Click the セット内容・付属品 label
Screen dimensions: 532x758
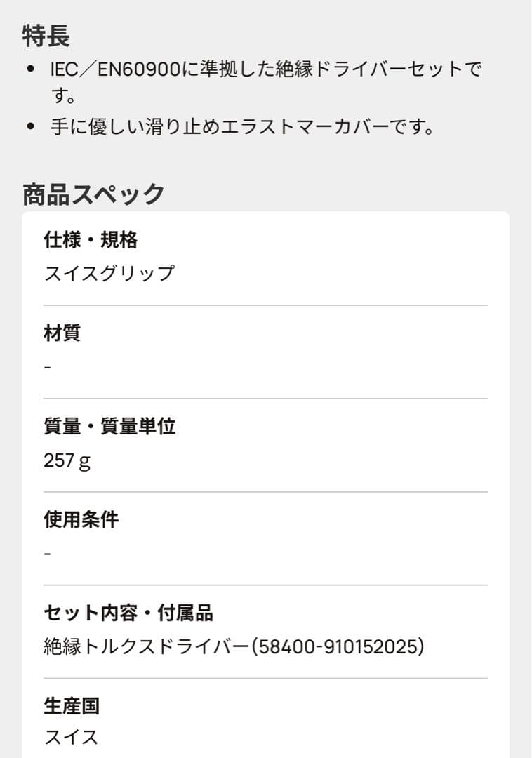(x=128, y=613)
